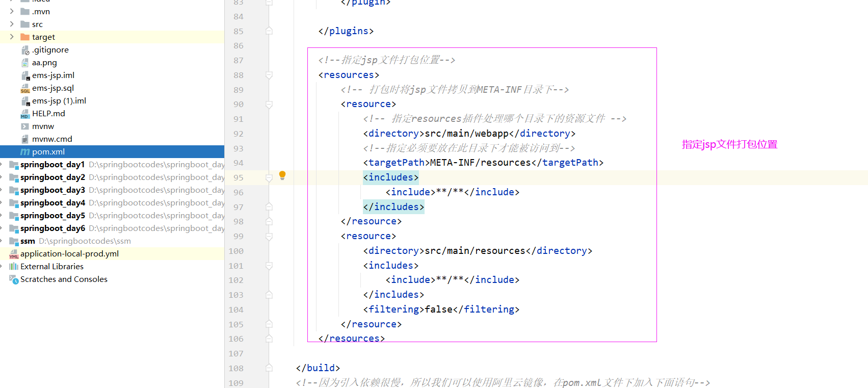
Task: Click the springboot_day3 module folder icon
Action: [x=14, y=190]
